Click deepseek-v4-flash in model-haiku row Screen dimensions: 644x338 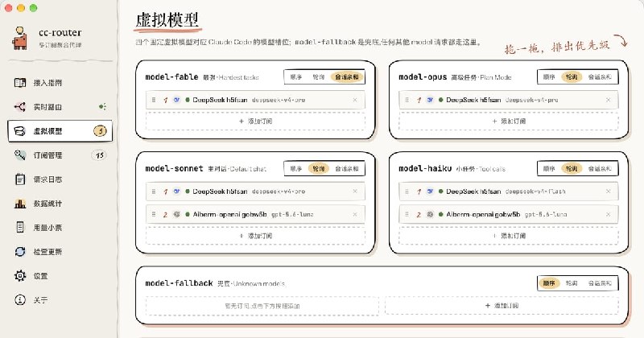coord(535,192)
